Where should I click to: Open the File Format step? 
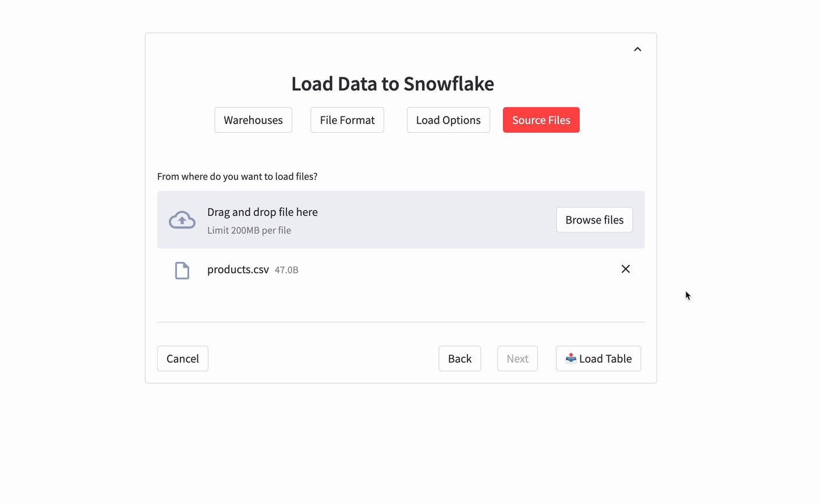pyautogui.click(x=347, y=120)
